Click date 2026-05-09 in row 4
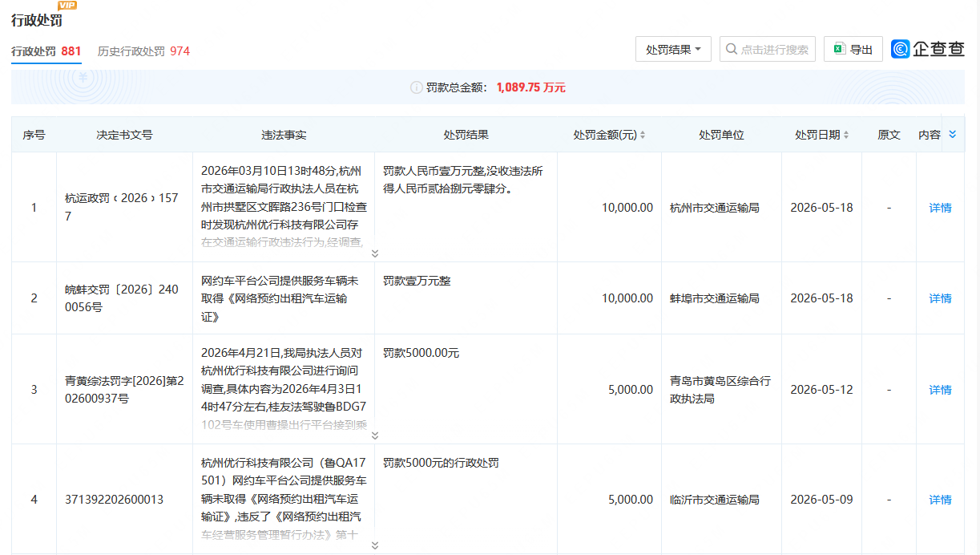 point(821,500)
